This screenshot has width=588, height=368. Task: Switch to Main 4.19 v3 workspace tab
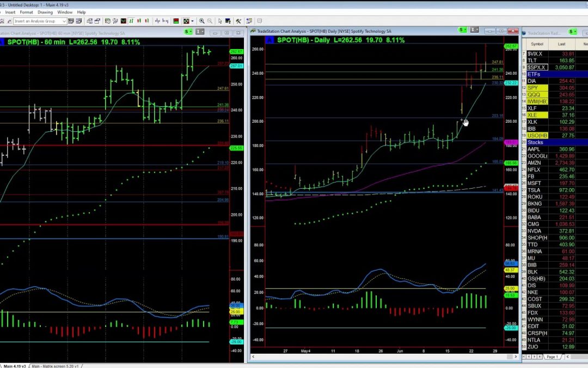15,366
